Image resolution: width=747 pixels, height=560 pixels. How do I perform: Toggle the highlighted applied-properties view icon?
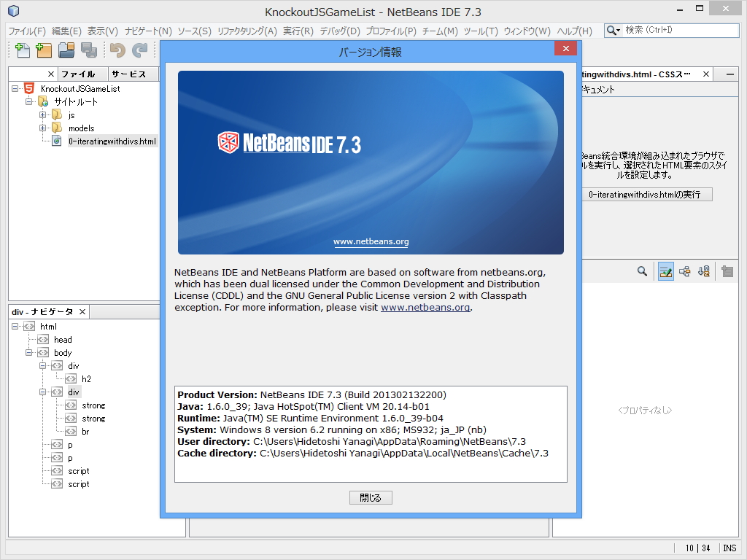665,271
